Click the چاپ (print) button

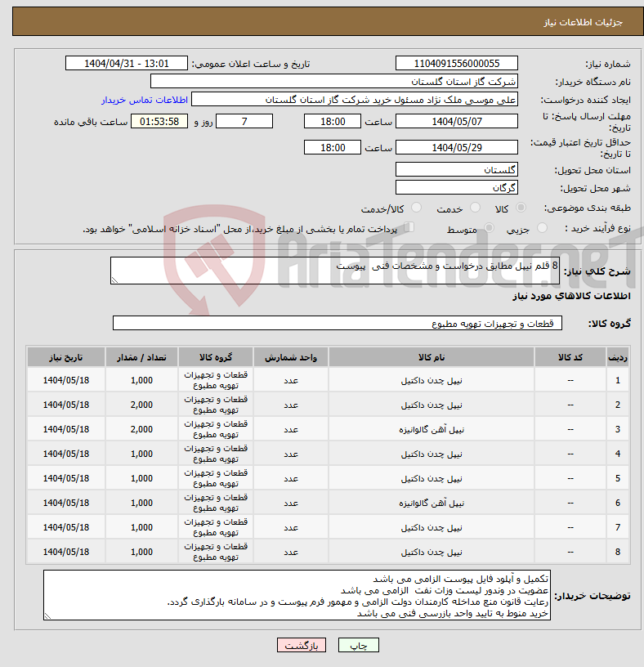[x=358, y=645]
